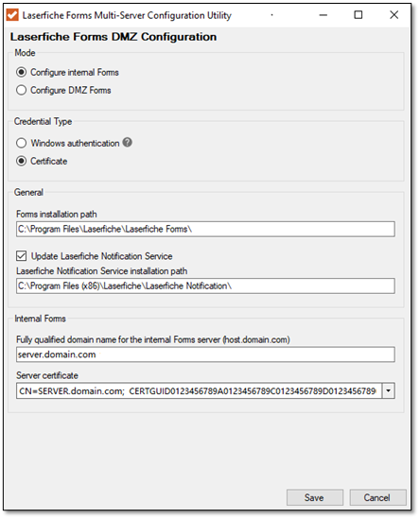Screen dimensions: 420x519
Task: Click the Windows authentication label text
Action: click(75, 143)
